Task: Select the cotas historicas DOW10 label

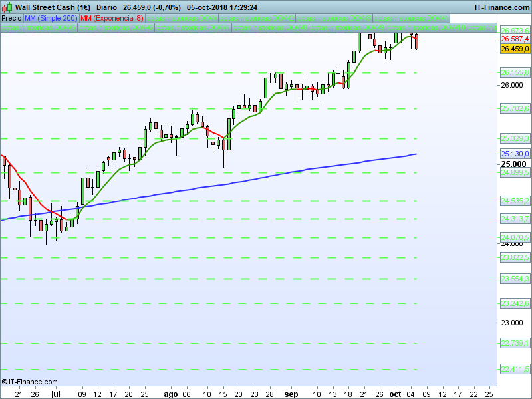Action: 426,27
